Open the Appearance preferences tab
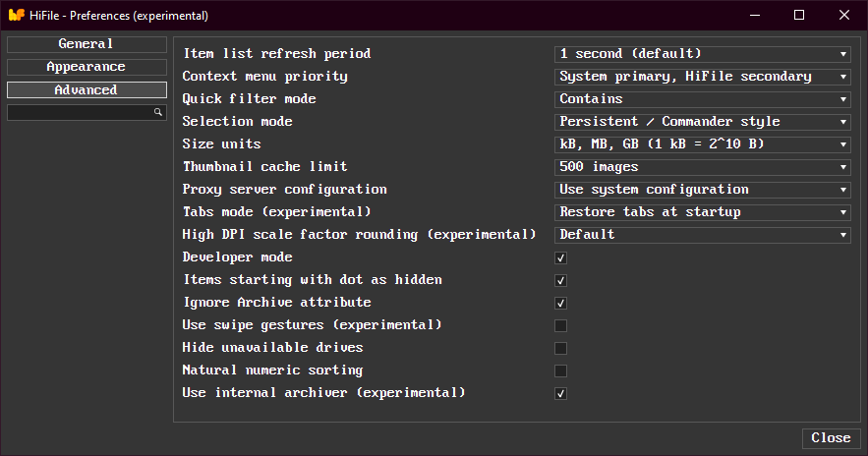868x456 pixels. point(87,67)
